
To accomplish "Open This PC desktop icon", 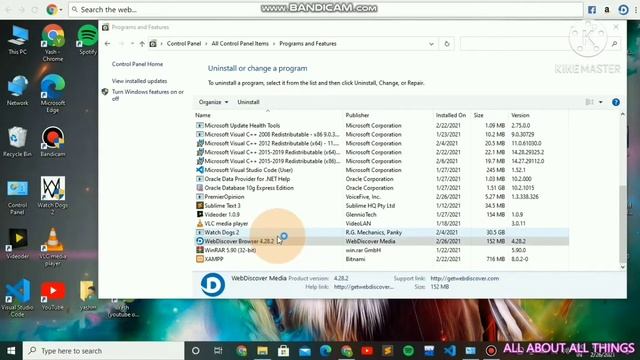I will tap(18, 40).
